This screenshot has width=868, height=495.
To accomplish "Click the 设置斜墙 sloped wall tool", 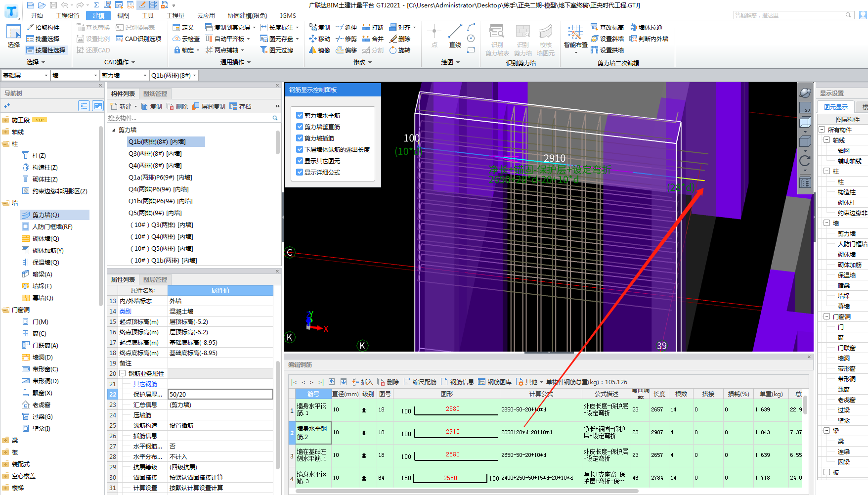I will coord(608,39).
